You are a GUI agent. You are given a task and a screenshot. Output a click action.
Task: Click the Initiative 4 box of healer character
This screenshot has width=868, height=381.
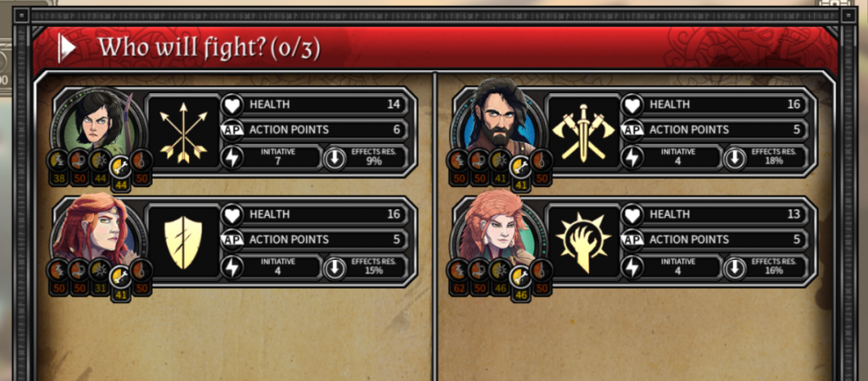pos(672,267)
